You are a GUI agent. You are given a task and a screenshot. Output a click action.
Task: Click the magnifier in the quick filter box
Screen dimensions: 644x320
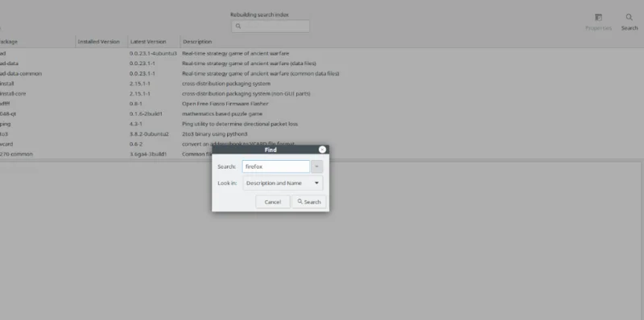[238, 27]
